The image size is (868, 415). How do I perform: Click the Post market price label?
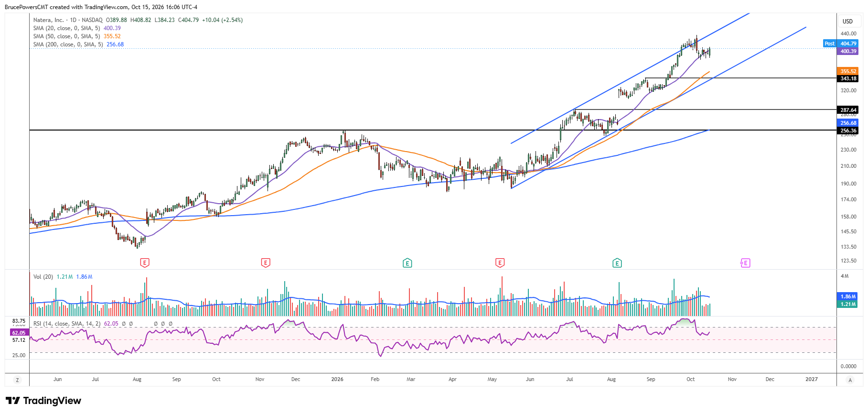tap(830, 44)
